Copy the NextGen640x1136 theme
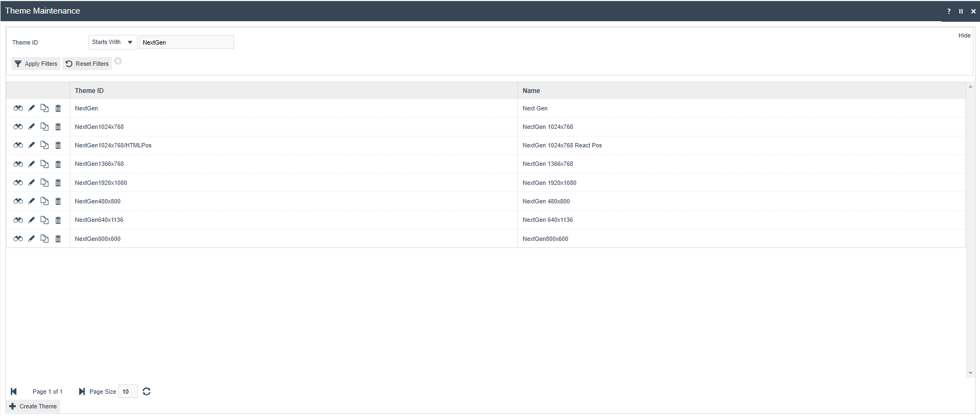This screenshot has height=416, width=980. (45, 220)
